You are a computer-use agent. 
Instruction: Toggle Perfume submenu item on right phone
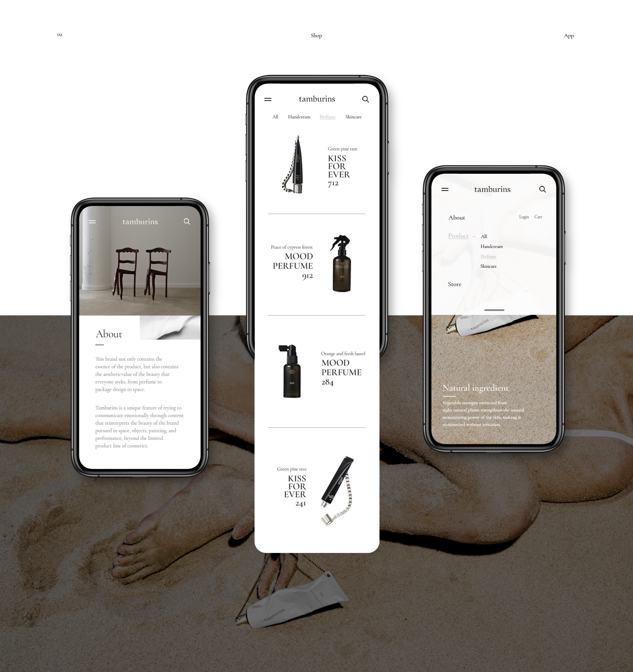(488, 256)
